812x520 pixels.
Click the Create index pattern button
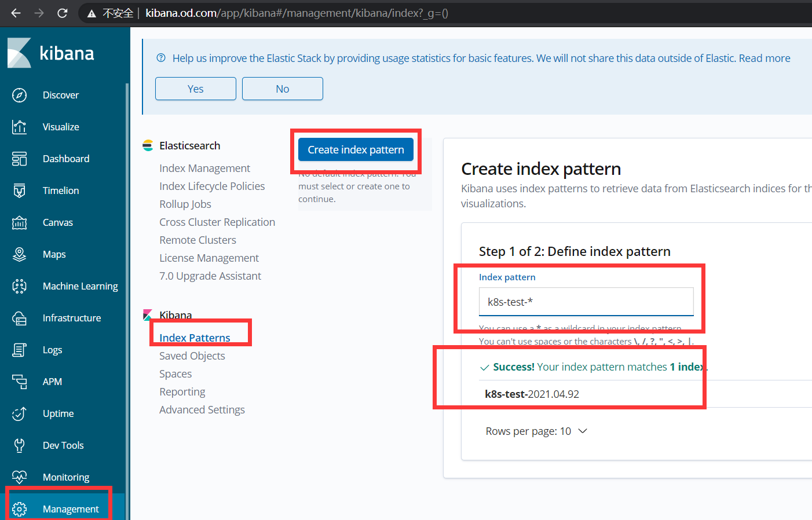click(x=356, y=149)
